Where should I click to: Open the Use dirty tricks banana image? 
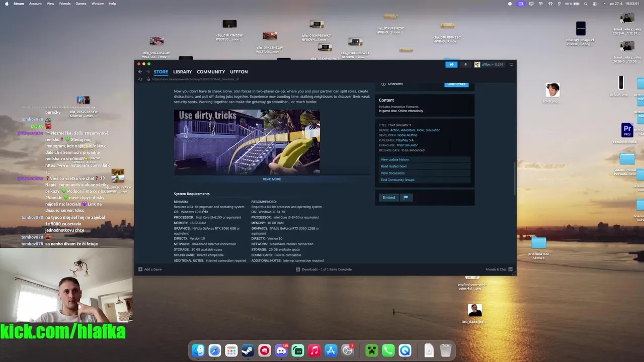coord(247,142)
